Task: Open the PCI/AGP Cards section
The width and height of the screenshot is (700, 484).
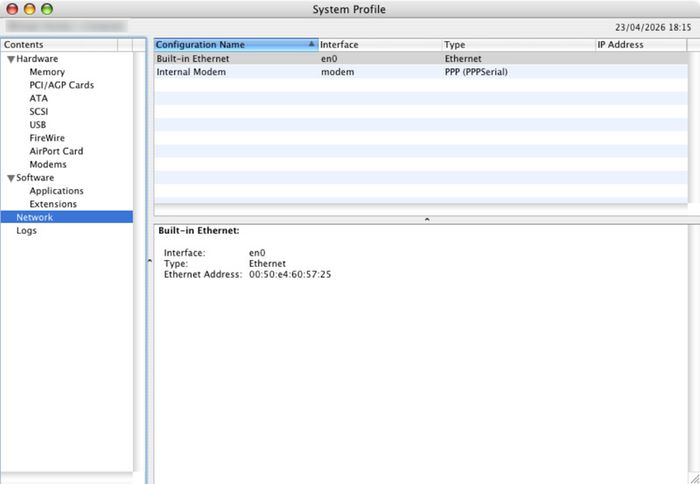Action: pyautogui.click(x=62, y=85)
